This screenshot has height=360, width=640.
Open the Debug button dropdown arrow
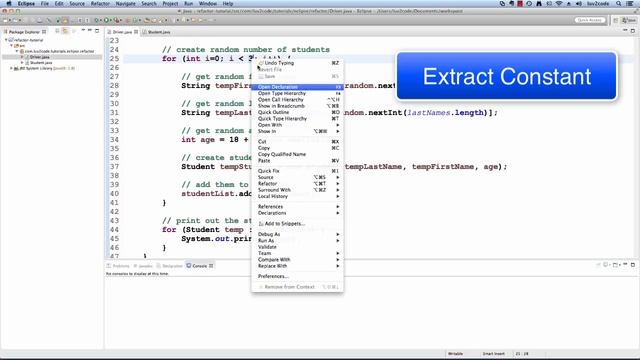pos(101,20)
